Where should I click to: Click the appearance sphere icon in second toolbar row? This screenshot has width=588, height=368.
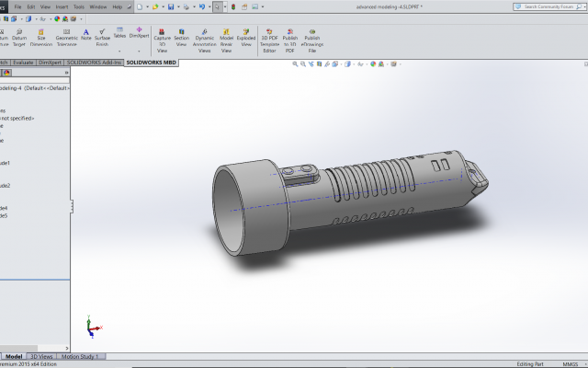(57, 18)
